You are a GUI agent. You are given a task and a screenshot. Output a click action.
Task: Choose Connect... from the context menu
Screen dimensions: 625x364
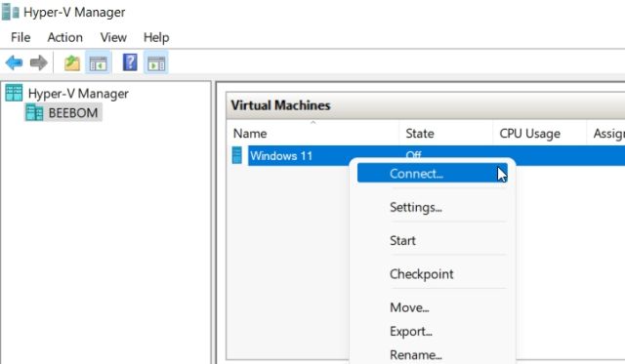(x=432, y=174)
